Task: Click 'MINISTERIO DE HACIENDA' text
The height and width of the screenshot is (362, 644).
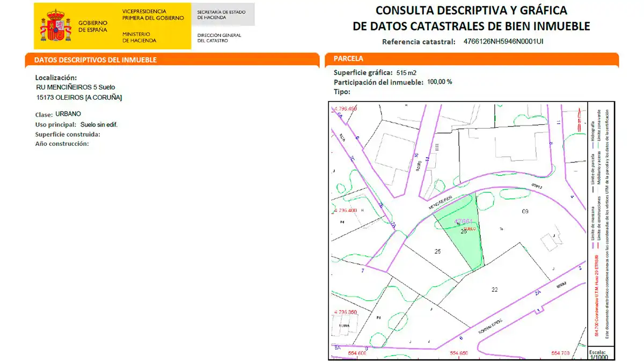Action: (x=140, y=37)
